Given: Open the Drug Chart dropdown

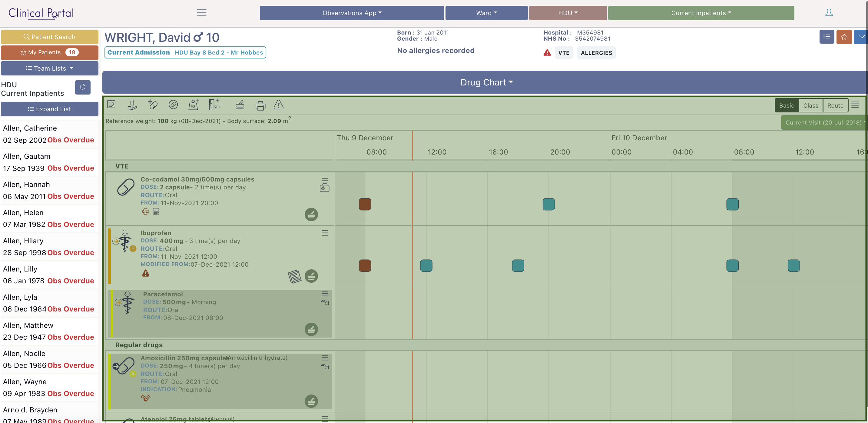Looking at the screenshot, I should pos(486,82).
